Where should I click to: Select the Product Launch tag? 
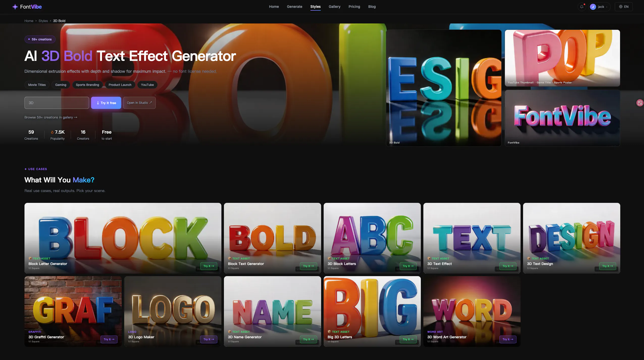[120, 85]
